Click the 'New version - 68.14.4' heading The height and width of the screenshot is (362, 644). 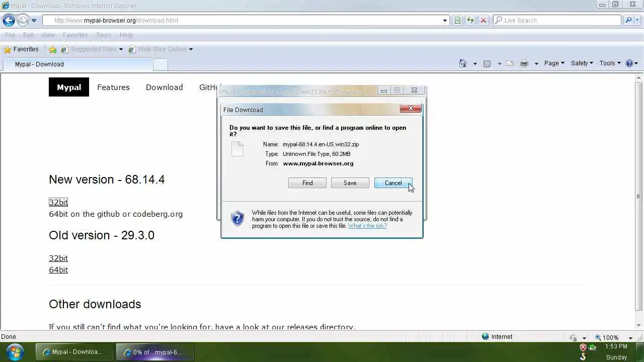[107, 179]
